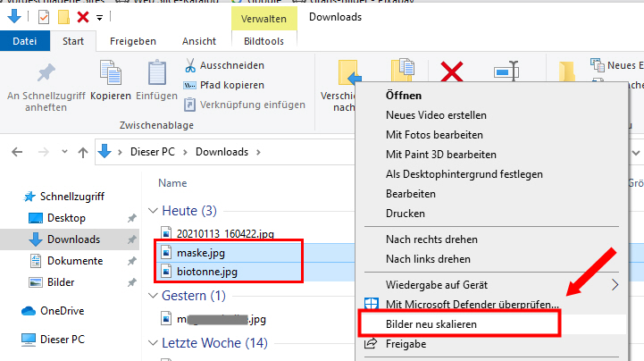Expand Wiedergabe auf Gerät submenu

click(614, 285)
